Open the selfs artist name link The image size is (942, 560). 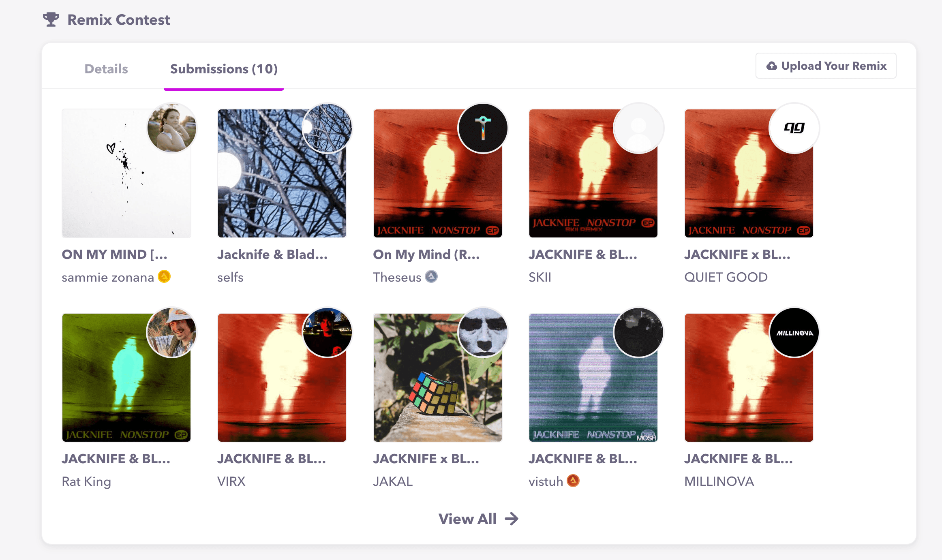click(x=230, y=277)
